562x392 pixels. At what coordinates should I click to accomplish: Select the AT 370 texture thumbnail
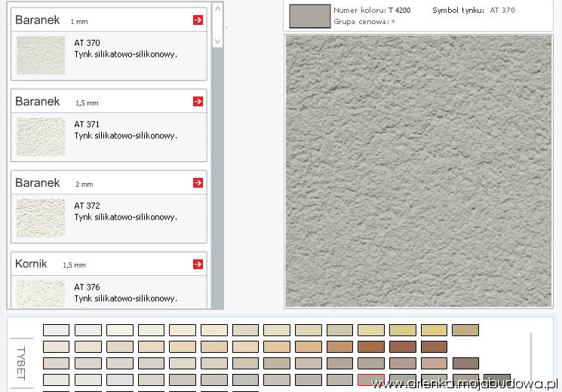tap(41, 55)
